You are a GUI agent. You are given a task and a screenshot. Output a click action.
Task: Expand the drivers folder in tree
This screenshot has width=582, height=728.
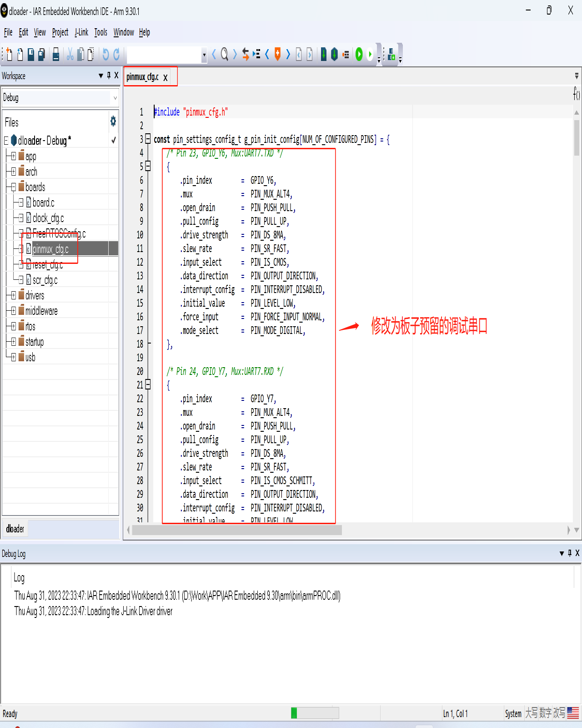(13, 296)
